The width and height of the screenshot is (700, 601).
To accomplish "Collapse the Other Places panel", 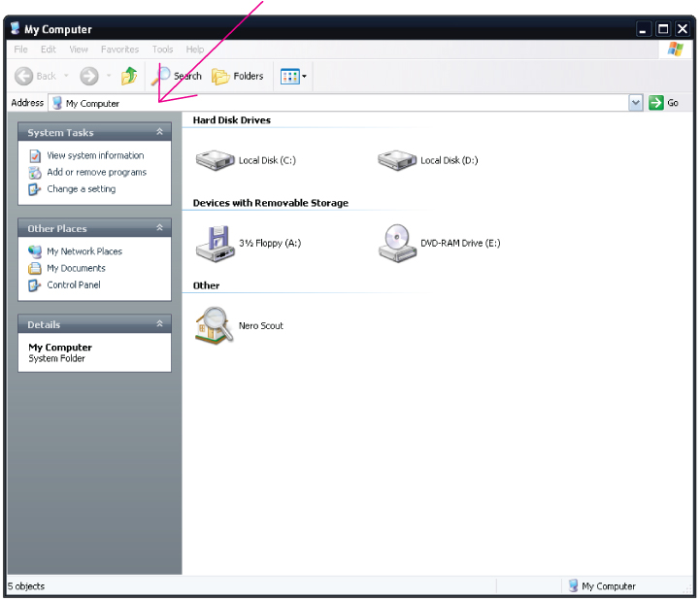I will pos(159,228).
